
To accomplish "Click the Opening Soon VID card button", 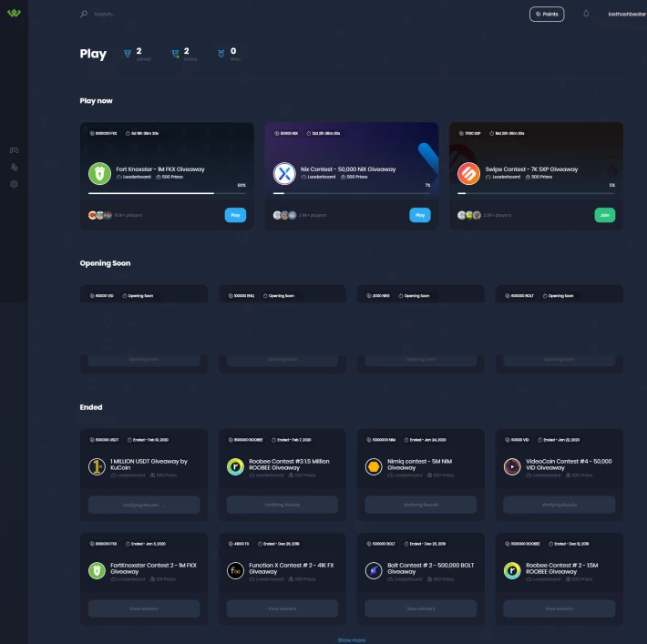I will tap(144, 359).
